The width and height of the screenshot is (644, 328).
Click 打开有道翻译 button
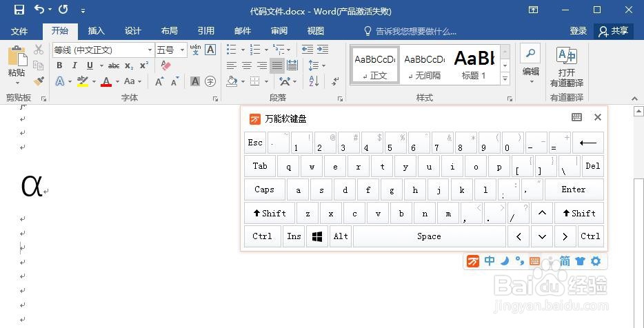pos(567,67)
